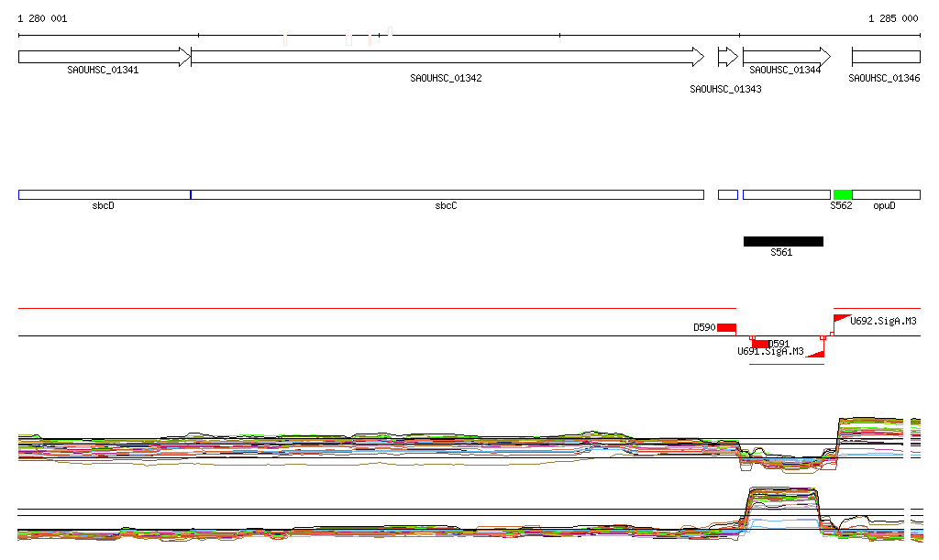Click the sbcD label text

tap(103, 206)
